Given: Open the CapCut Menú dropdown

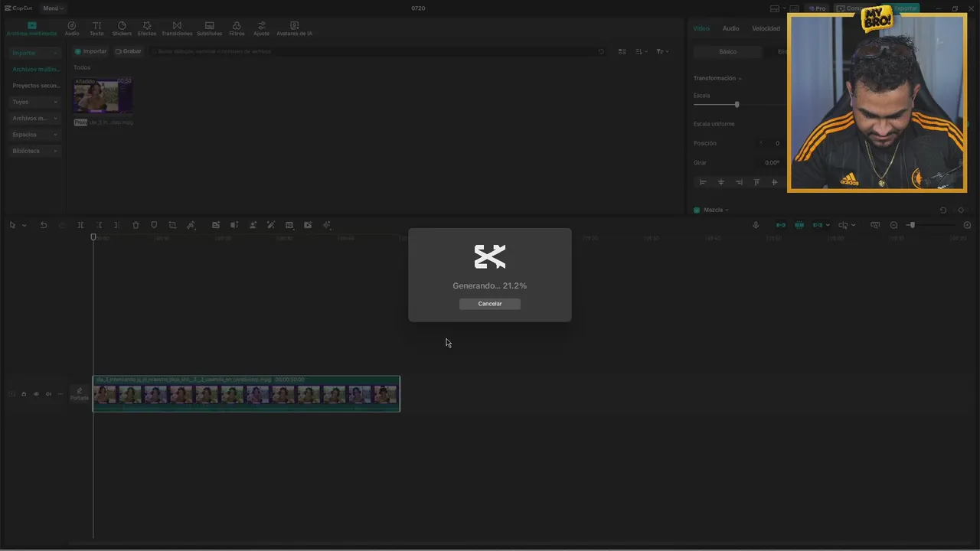Looking at the screenshot, I should point(53,8).
